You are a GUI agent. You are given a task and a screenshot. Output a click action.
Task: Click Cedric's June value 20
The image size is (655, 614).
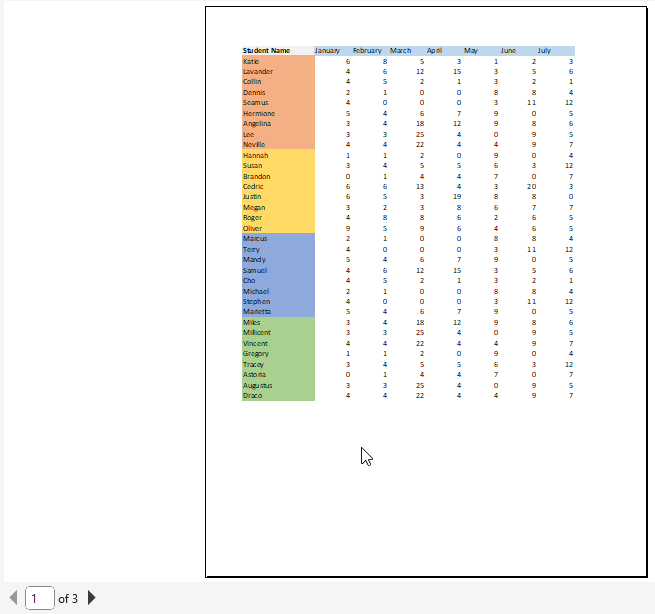(x=531, y=186)
